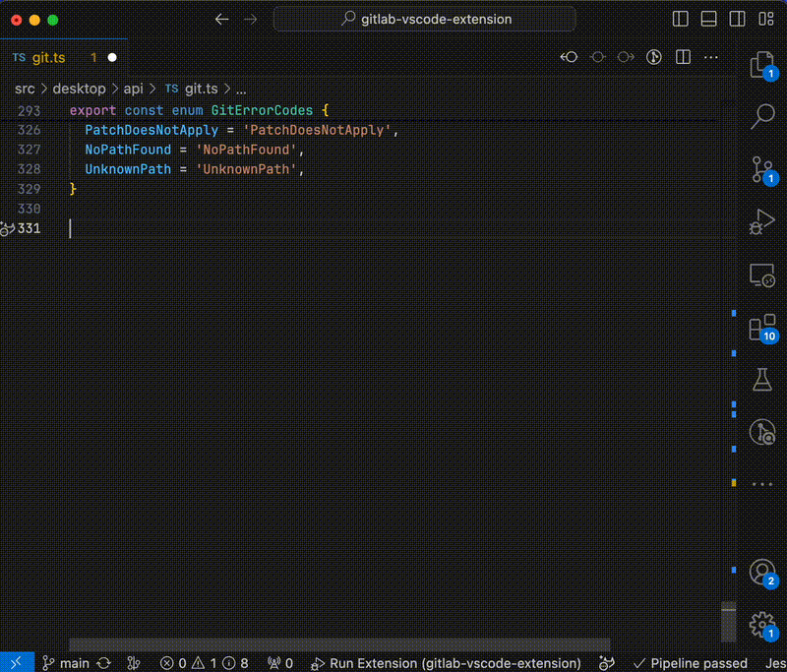
Task: Open More Actions ellipsis in editor toolbar
Action: point(710,57)
